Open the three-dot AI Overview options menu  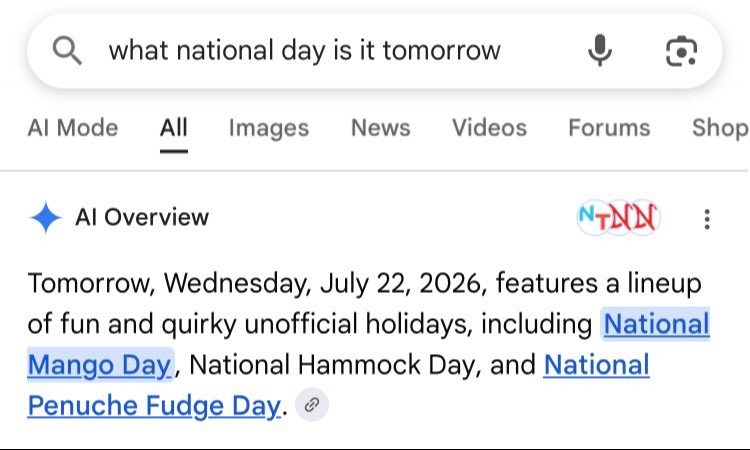click(707, 219)
